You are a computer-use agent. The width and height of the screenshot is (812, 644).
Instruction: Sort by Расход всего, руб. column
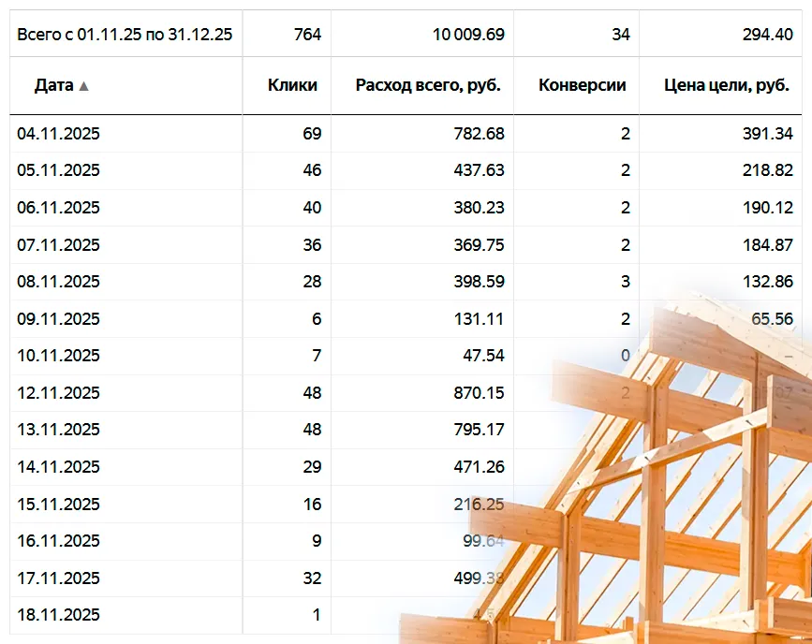pos(428,84)
